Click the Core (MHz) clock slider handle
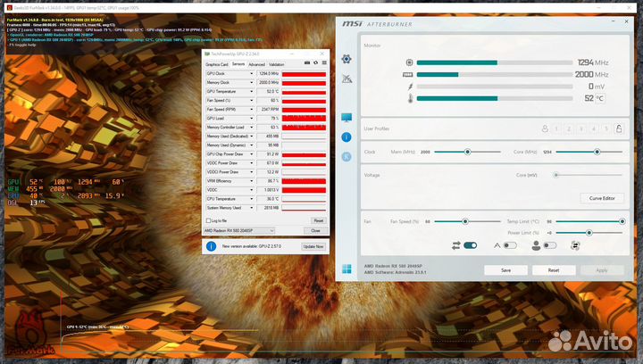 pyautogui.click(x=597, y=152)
